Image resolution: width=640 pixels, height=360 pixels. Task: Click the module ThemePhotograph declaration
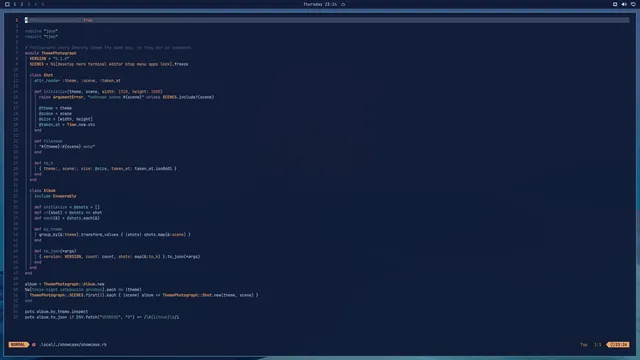pyautogui.click(x=51, y=53)
